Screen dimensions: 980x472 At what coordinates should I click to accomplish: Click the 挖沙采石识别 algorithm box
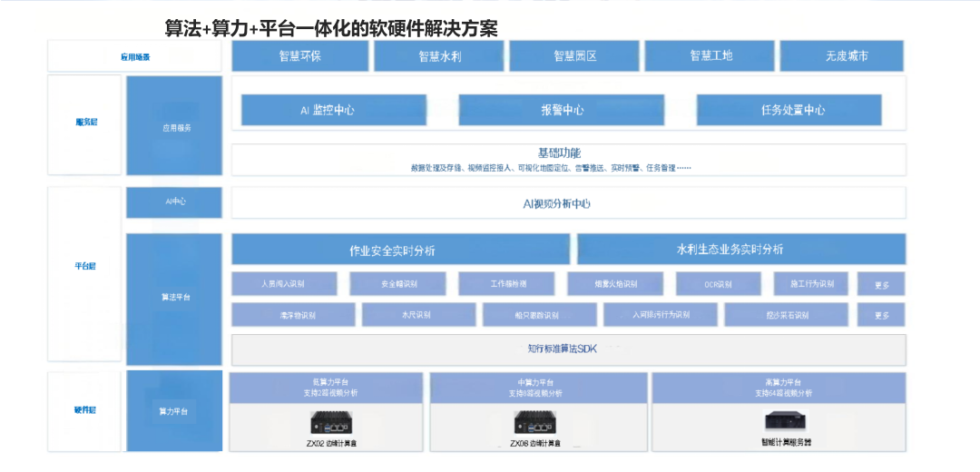pos(786,314)
